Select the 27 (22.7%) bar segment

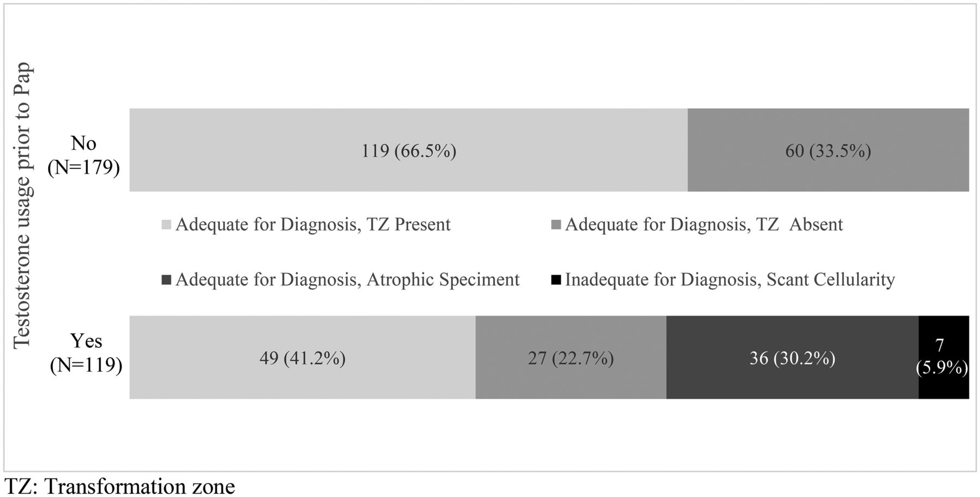point(571,357)
